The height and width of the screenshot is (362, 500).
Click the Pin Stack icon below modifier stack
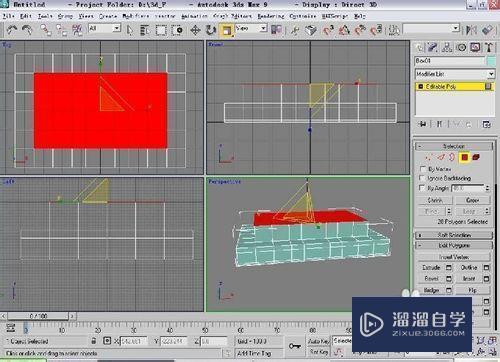coord(423,124)
